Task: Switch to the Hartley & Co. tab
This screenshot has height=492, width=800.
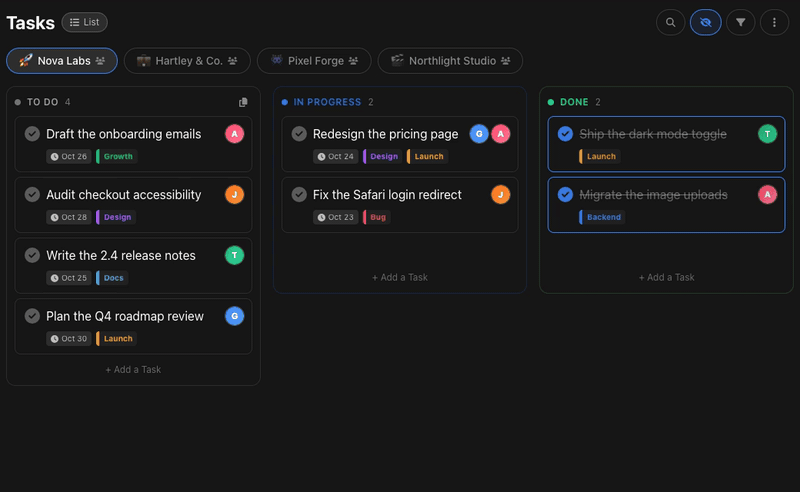Action: 187,61
